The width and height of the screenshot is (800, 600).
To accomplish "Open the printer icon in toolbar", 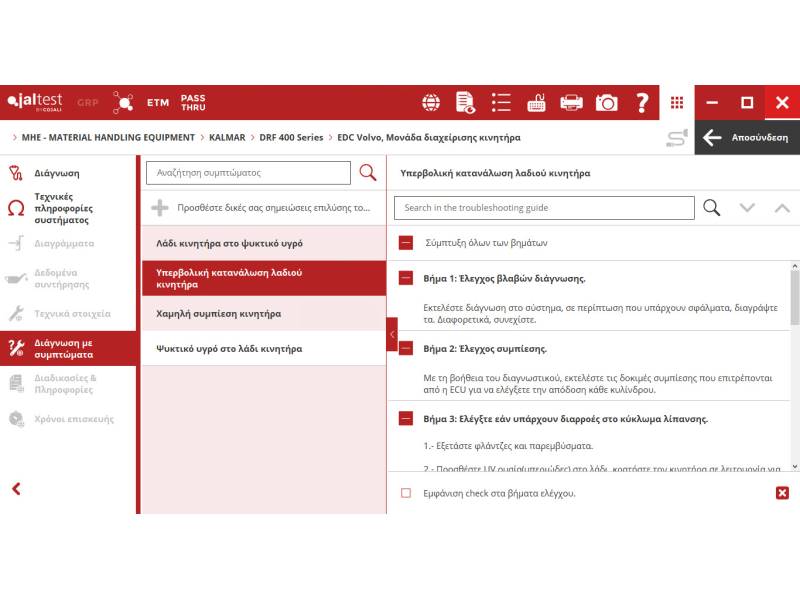I will 571,102.
